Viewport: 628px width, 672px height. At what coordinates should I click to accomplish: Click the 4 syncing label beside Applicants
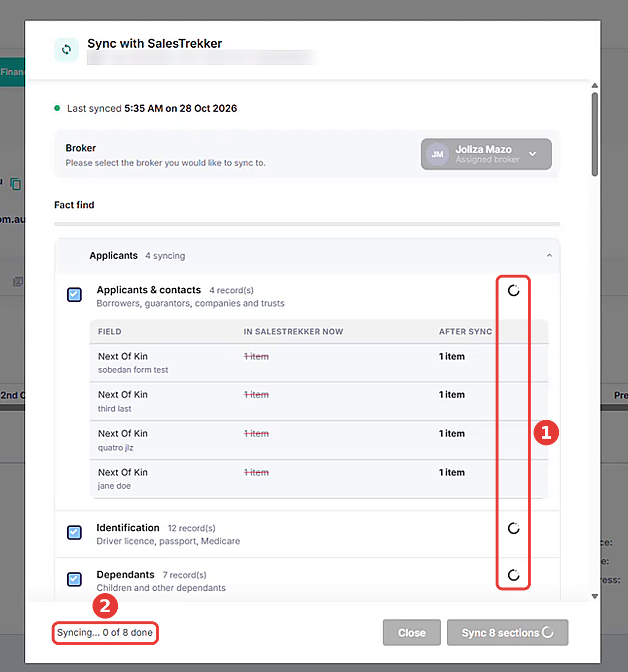click(165, 256)
